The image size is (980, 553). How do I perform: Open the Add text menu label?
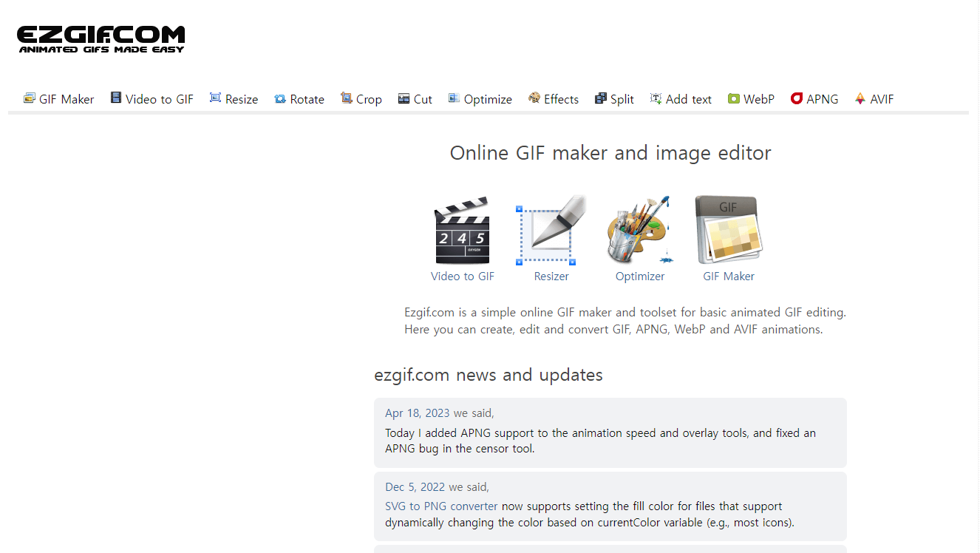689,99
